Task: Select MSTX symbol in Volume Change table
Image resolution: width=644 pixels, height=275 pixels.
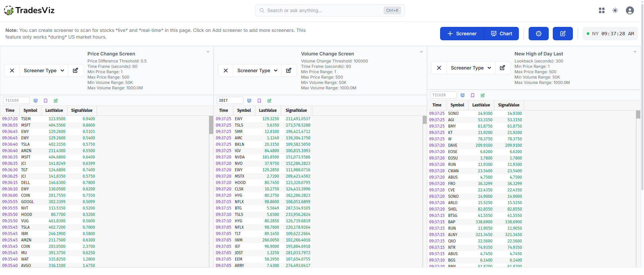Action: click(239, 176)
